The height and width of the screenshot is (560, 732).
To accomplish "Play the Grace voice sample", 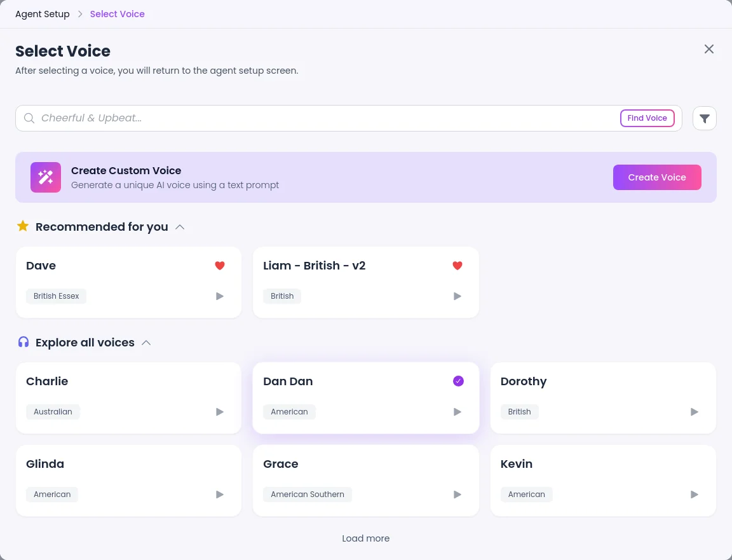I will pos(457,495).
